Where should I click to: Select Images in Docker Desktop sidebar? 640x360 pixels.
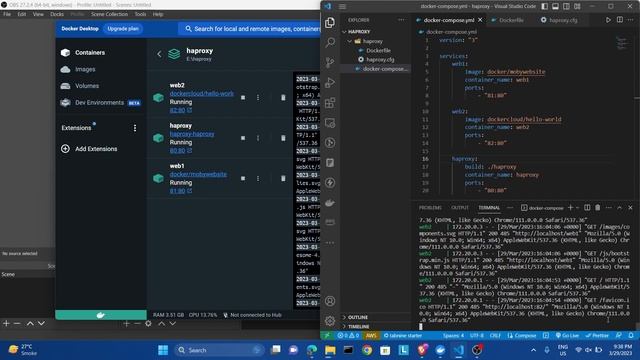(x=85, y=69)
